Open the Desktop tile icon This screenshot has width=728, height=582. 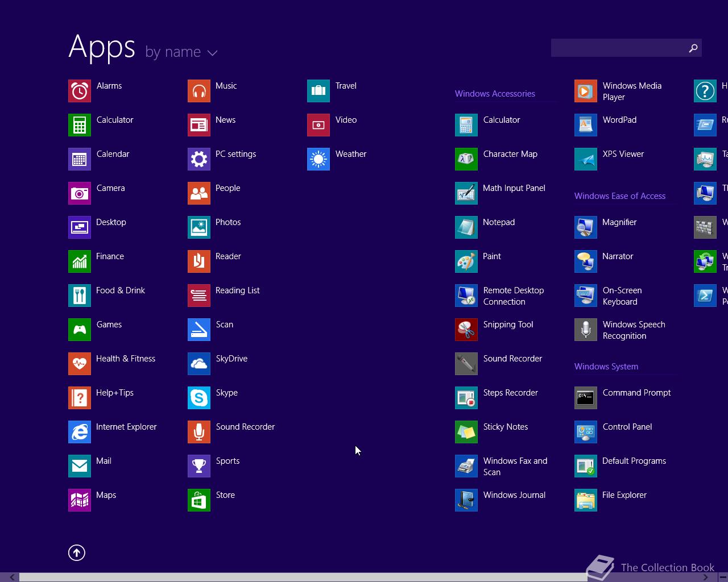pos(80,227)
